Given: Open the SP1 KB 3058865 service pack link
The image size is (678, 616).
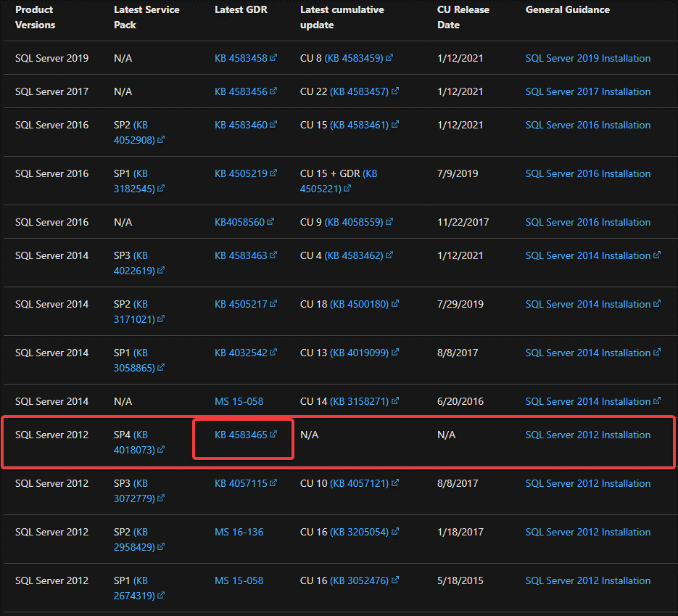Looking at the screenshot, I should point(134,360).
